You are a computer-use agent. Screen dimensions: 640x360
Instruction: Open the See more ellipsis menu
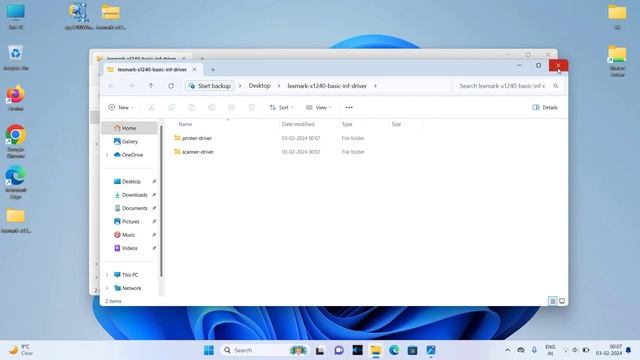(x=349, y=107)
